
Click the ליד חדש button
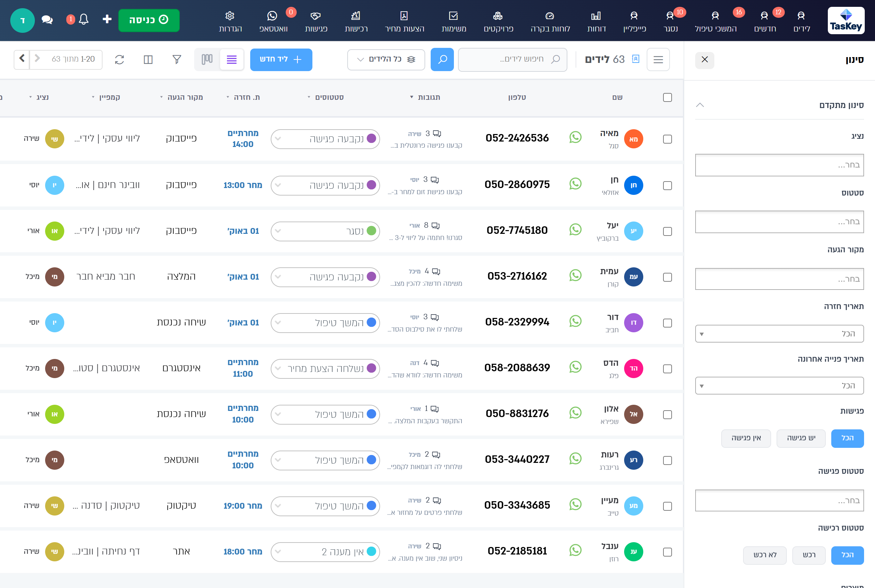[281, 59]
